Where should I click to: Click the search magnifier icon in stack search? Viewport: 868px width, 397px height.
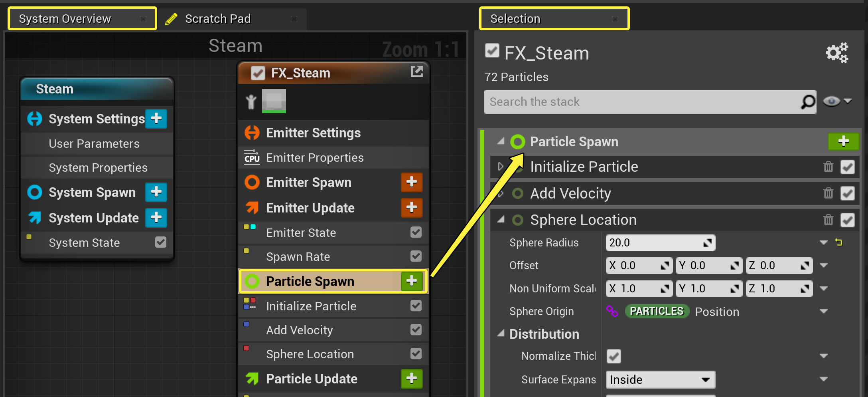tap(808, 102)
